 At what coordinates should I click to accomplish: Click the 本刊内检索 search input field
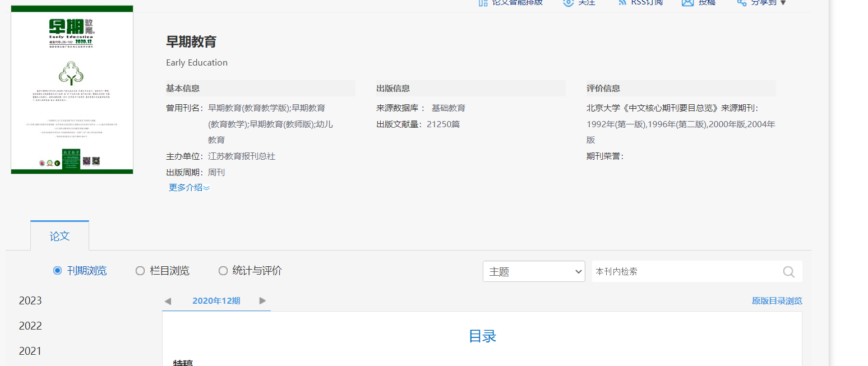pyautogui.click(x=684, y=272)
